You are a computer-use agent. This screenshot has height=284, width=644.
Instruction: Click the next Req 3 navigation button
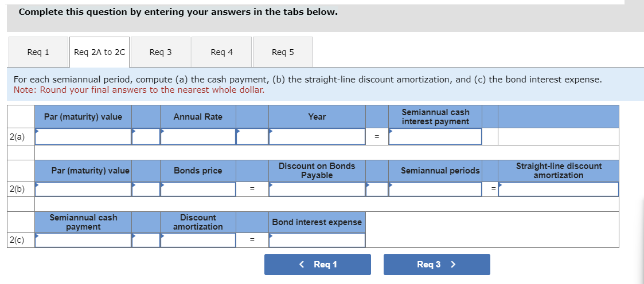[436, 265]
